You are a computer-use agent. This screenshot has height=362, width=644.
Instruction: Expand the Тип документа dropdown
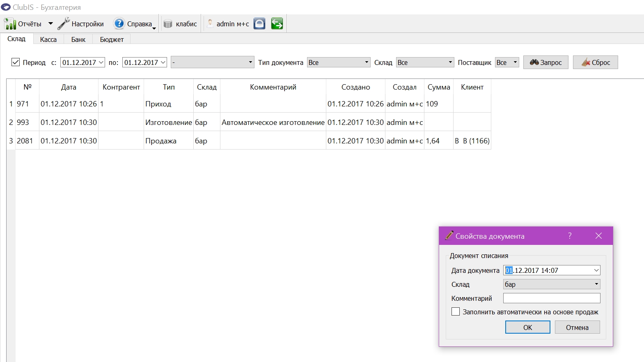click(x=339, y=62)
